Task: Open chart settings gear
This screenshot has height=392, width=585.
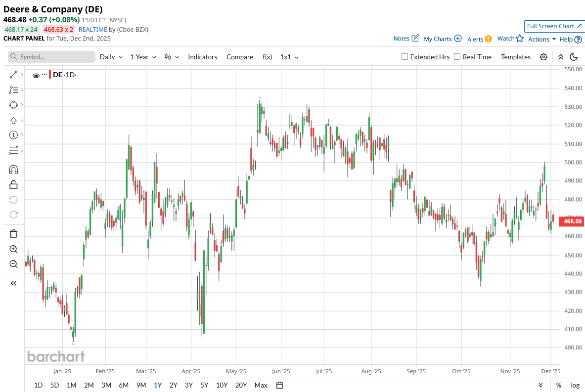Action: pyautogui.click(x=543, y=57)
